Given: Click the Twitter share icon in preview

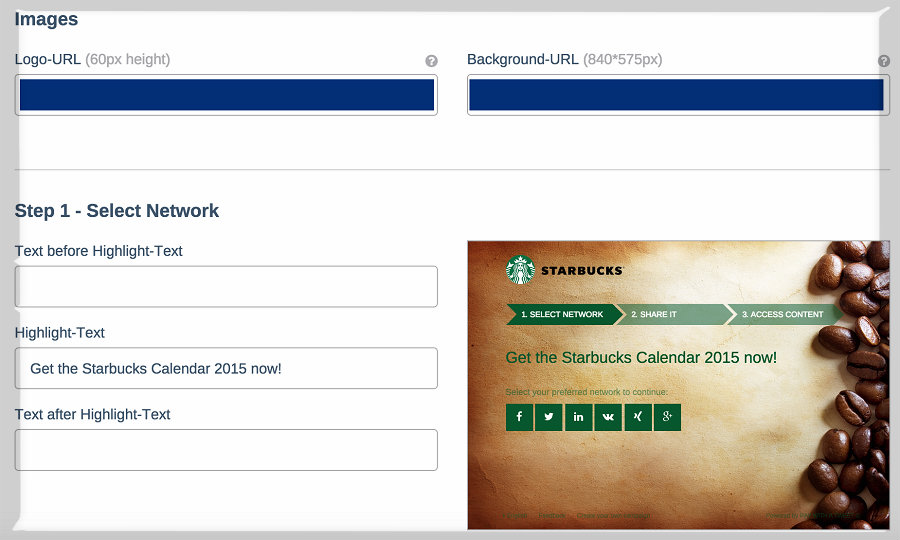Looking at the screenshot, I should [x=548, y=417].
